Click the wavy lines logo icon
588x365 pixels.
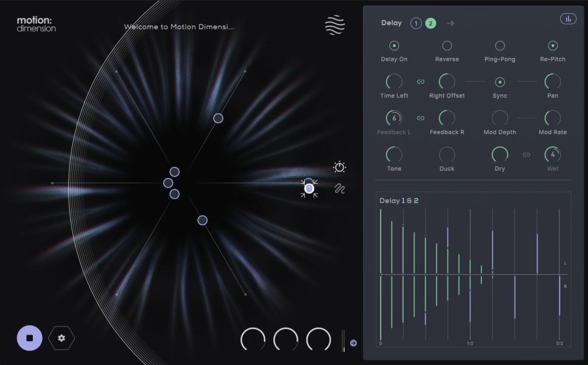point(335,25)
